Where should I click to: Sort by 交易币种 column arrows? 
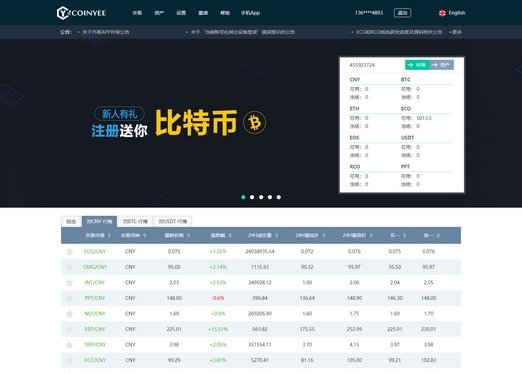(145, 236)
